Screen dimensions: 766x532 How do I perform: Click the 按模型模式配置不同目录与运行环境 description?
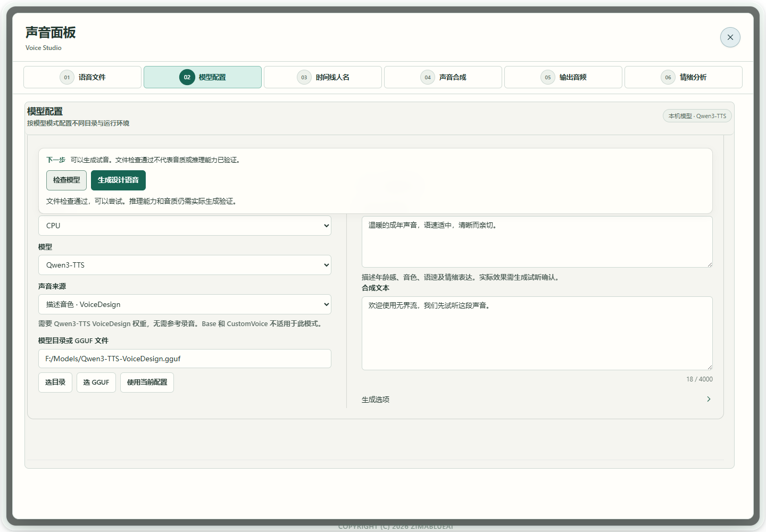pyautogui.click(x=78, y=123)
